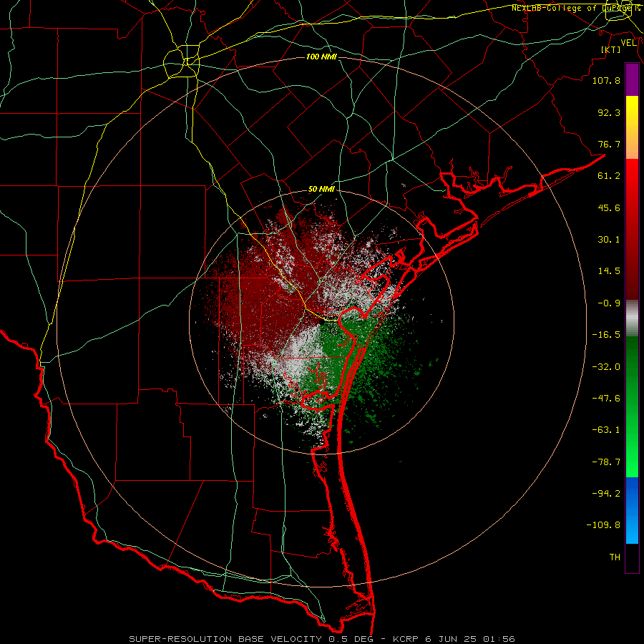644x644 pixels.
Task: Click the VEL legend title
Action: pos(629,43)
